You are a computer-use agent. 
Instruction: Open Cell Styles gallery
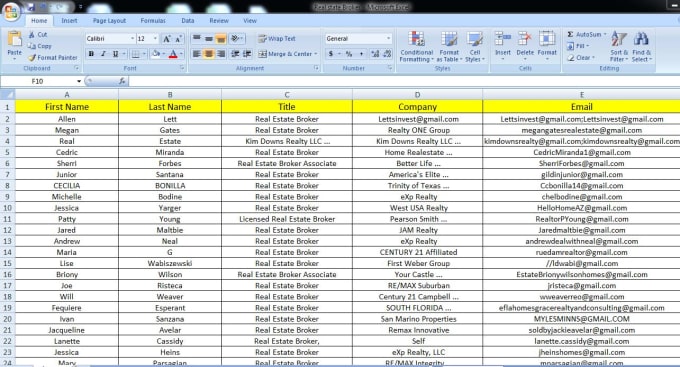click(475, 47)
